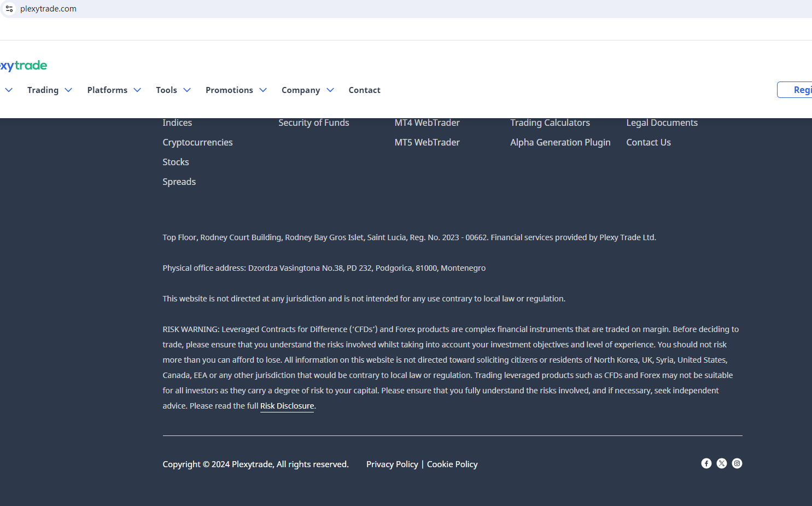
Task: Click the RISK WARNING paragraph text
Action: (452, 368)
